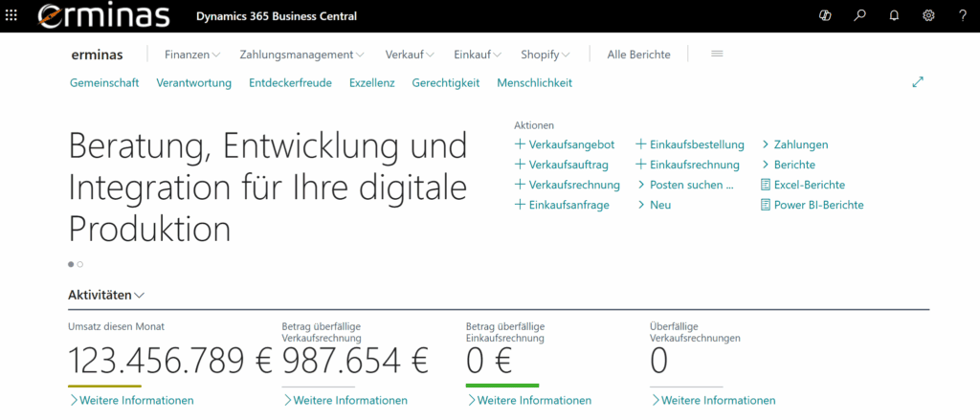The image size is (980, 420).
Task: Open the Finanzen dropdown menu
Action: [x=192, y=55]
